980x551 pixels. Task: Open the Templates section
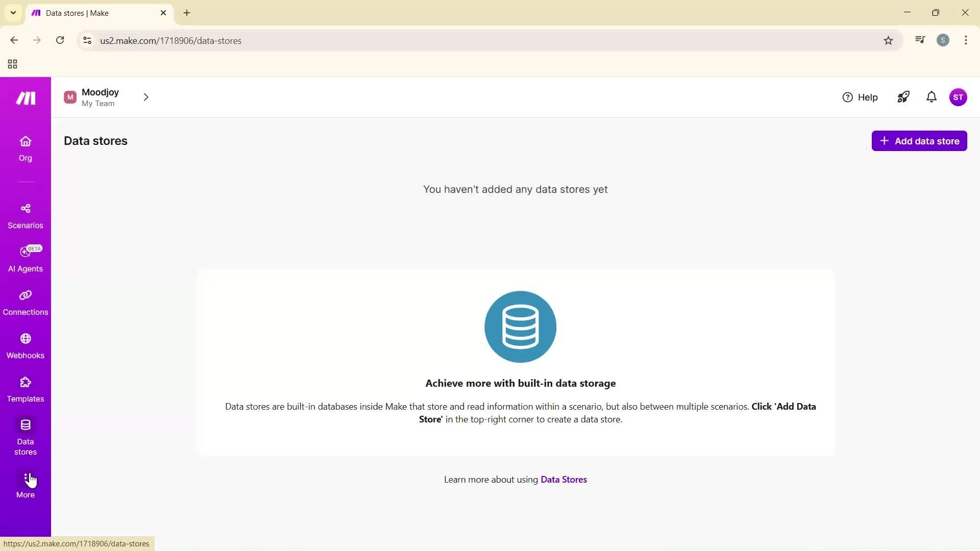pyautogui.click(x=25, y=389)
